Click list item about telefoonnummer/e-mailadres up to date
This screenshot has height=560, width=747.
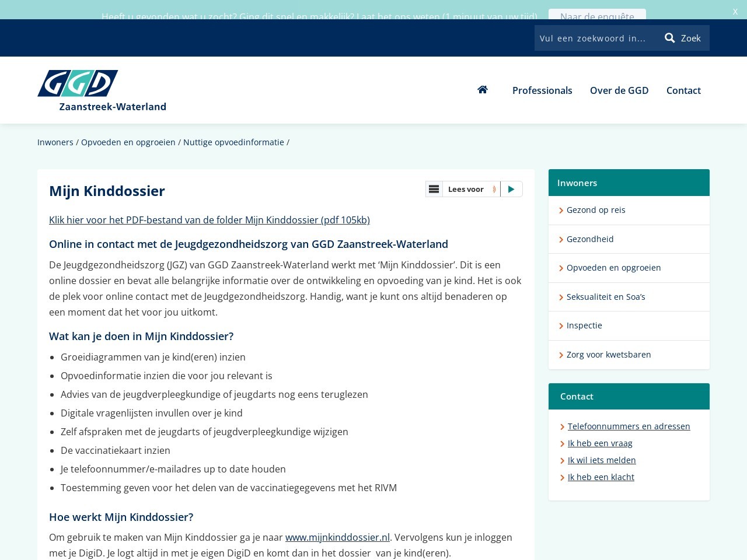(173, 469)
